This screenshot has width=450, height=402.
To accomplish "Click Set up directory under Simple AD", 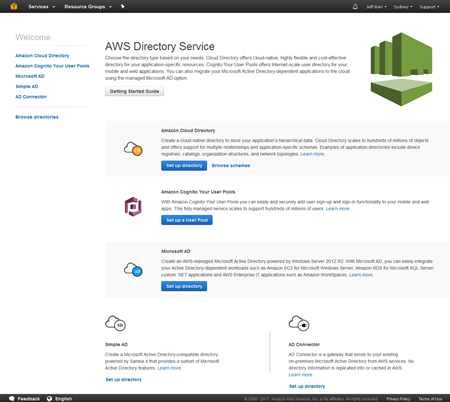I will 124,380.
